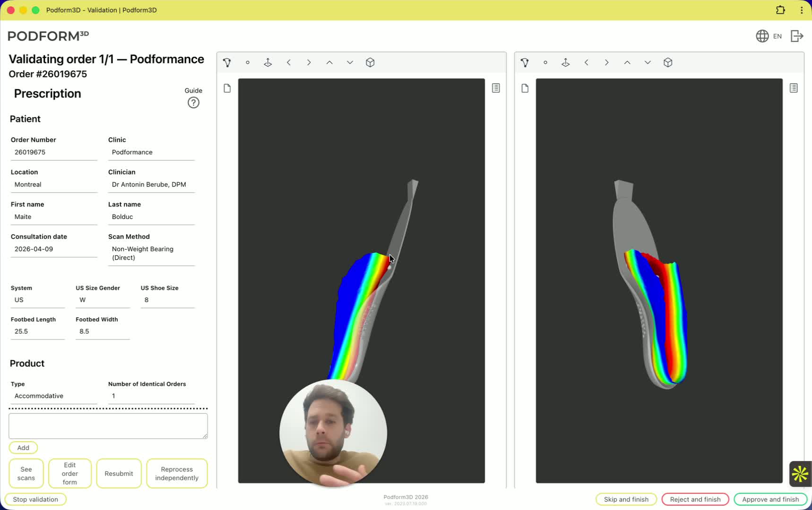This screenshot has width=812, height=510.
Task: Click the down chevron in the left viewer toolbar
Action: click(350, 62)
